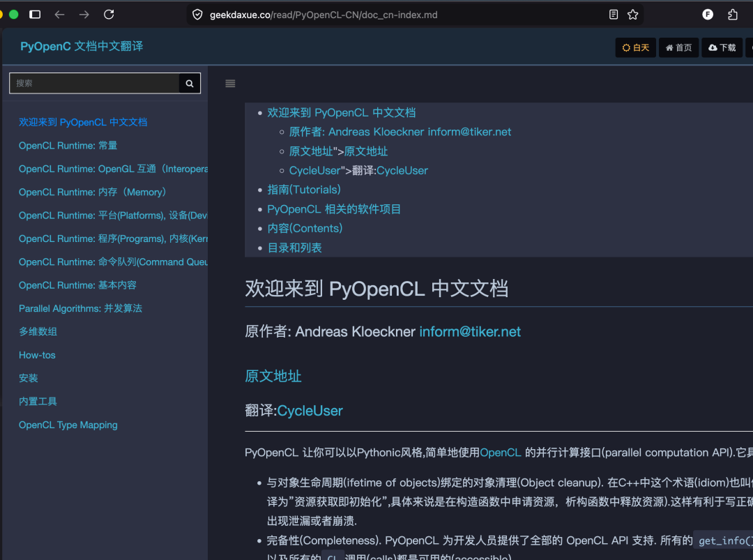753x560 pixels.
Task: Click the search magnifier button
Action: coord(190,83)
